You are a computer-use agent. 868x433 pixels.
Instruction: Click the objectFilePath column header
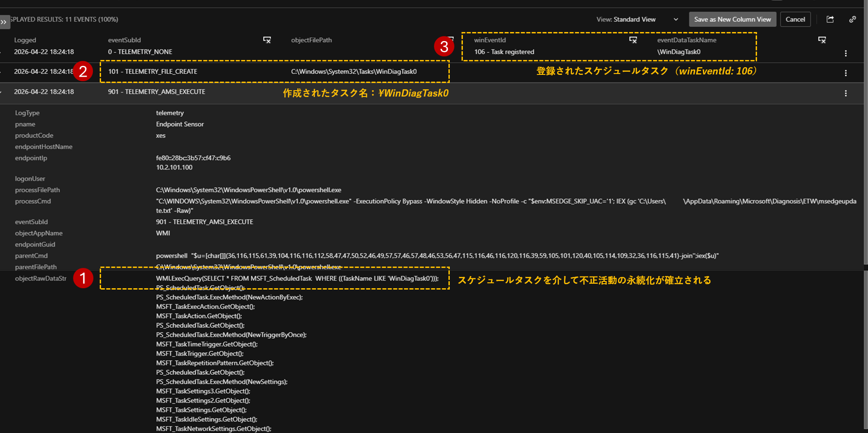point(311,40)
